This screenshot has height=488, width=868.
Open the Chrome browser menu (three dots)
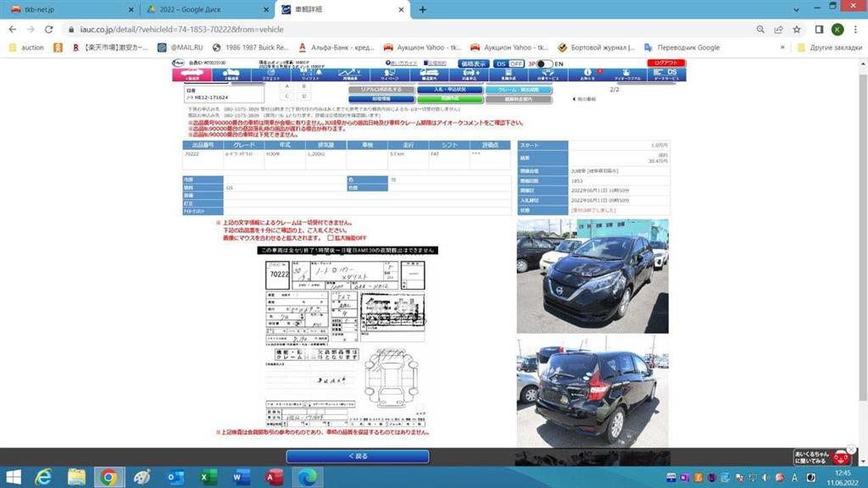856,29
